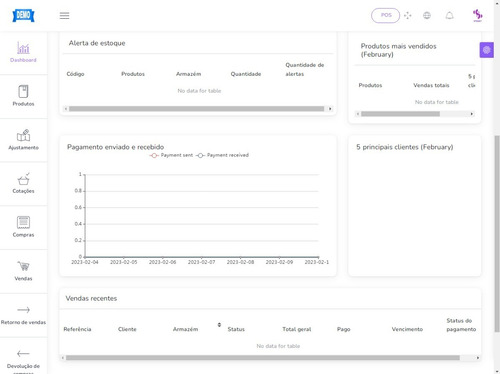The width and height of the screenshot is (500, 374).
Task: Toggle Payment sent legend series
Action: (171, 155)
